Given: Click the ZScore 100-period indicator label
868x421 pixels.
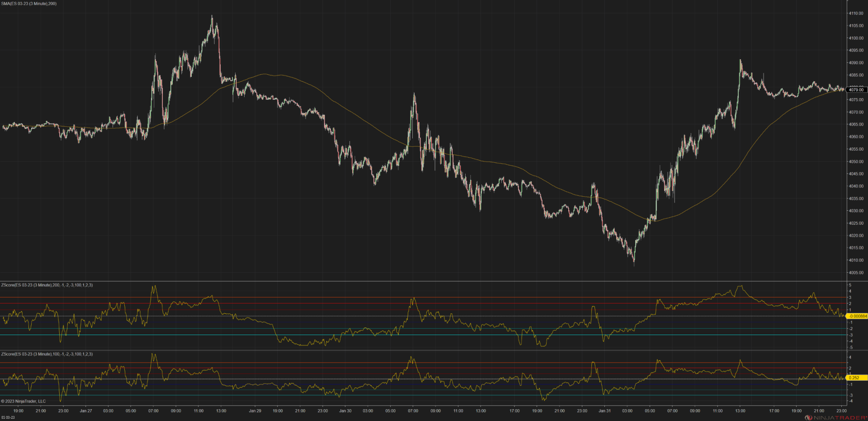Looking at the screenshot, I should (47, 354).
